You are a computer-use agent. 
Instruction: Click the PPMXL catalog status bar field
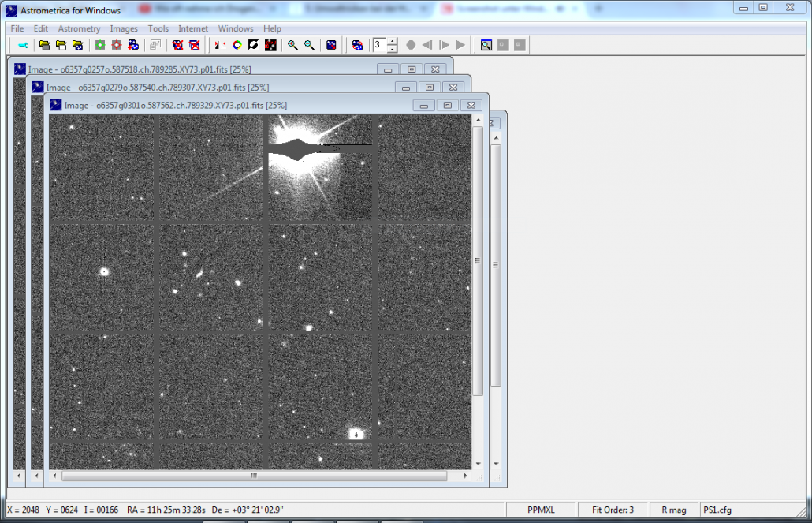(x=540, y=510)
